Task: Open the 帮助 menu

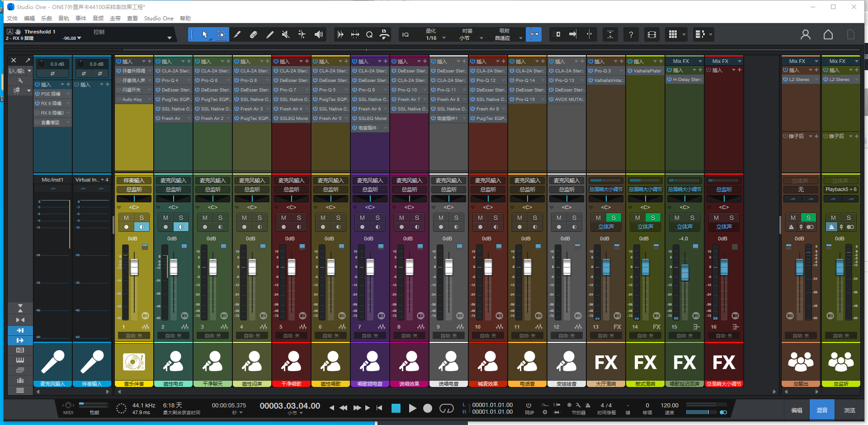Action: pos(185,19)
